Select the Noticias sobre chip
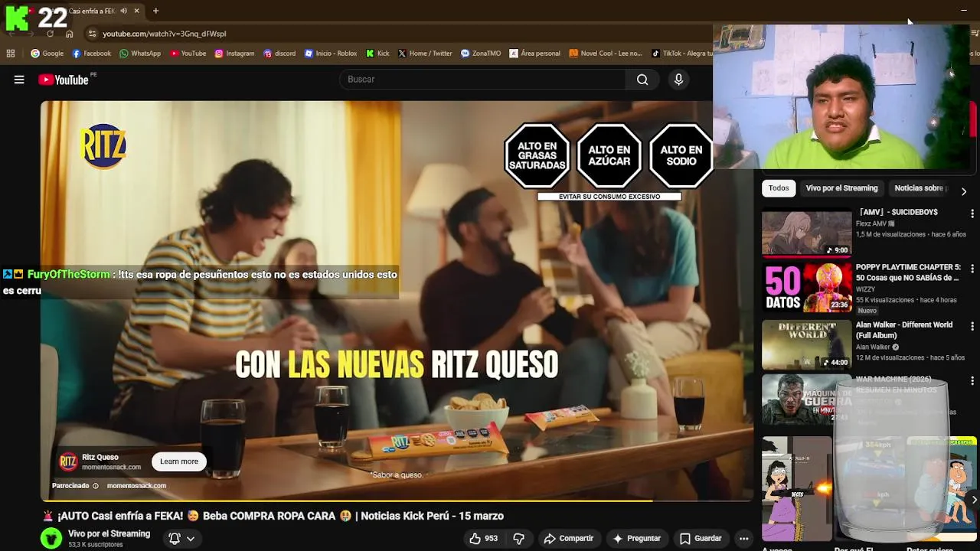The image size is (980, 551). click(x=920, y=188)
